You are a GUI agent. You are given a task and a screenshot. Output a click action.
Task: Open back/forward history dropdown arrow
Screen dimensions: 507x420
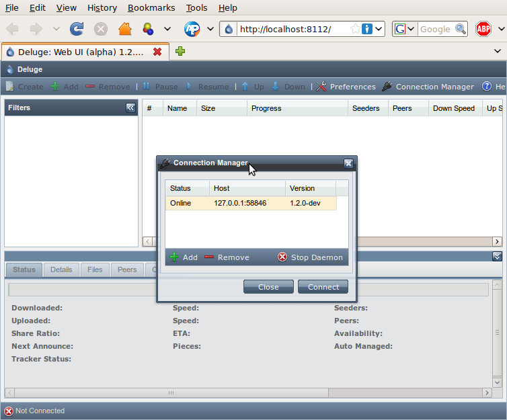(56, 29)
